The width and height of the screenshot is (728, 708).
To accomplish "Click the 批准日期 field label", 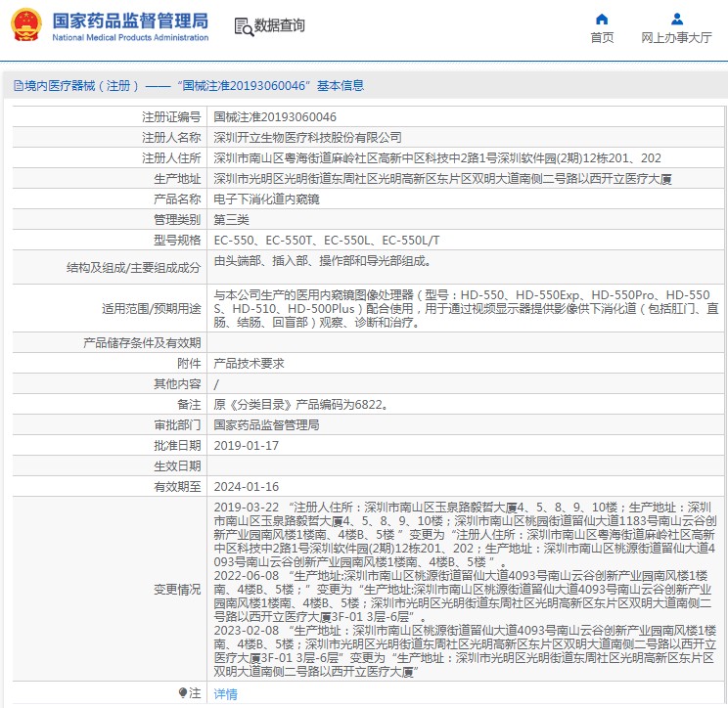I will (177, 445).
